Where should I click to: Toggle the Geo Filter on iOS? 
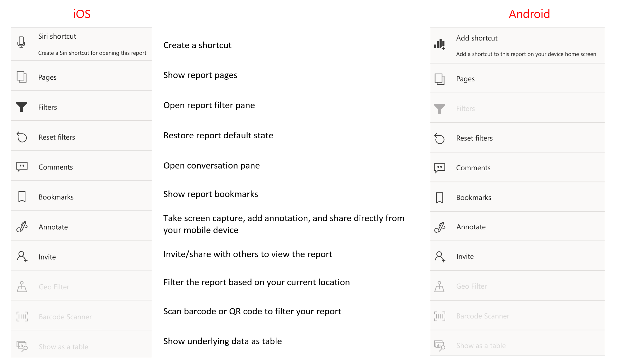(x=82, y=286)
